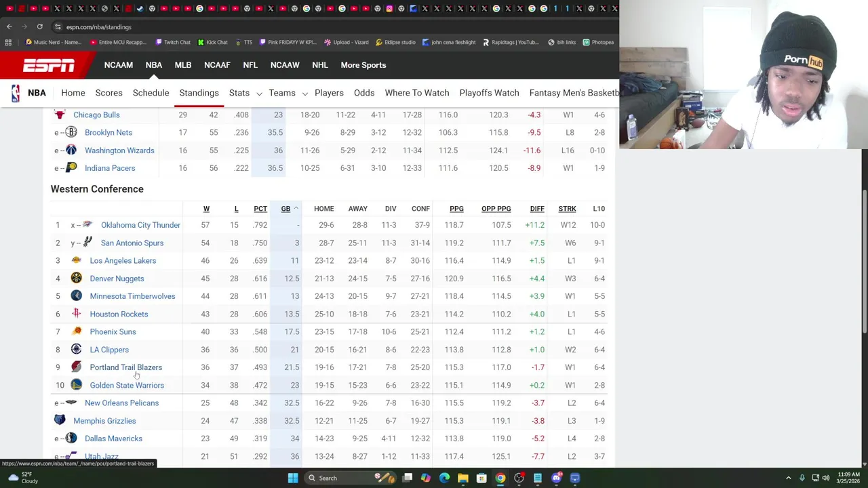Click the LA Clippers logo
868x488 pixels.
pos(76,350)
